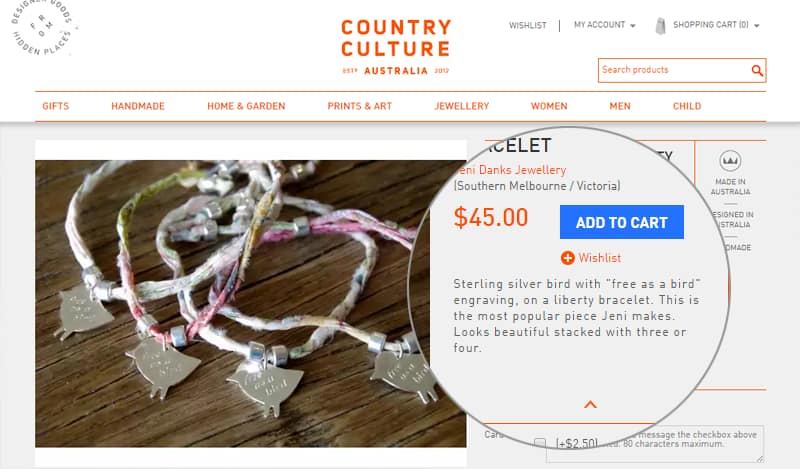Click the orange plus Wishlist icon
The image size is (800, 469).
[x=568, y=258]
